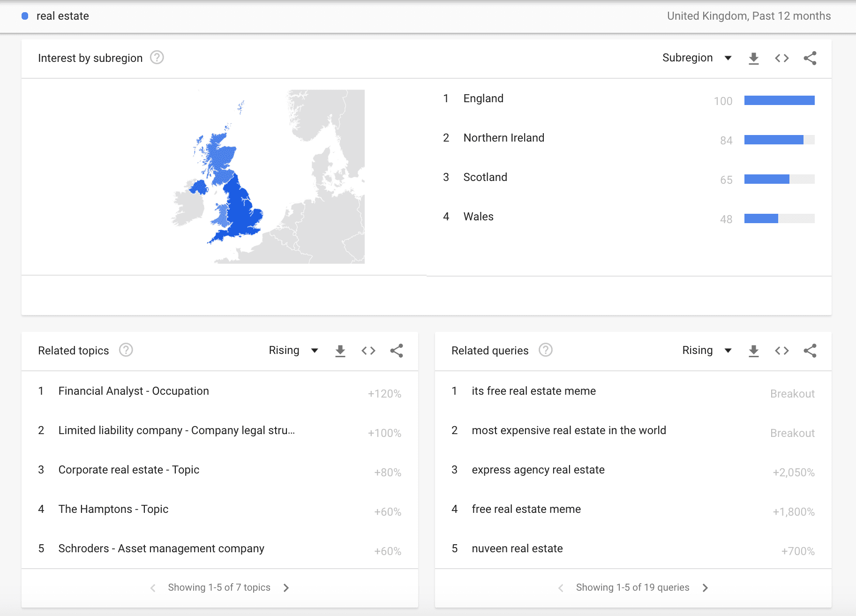
Task: Click Showing 1-5 of 7 topics text
Action: click(219, 587)
